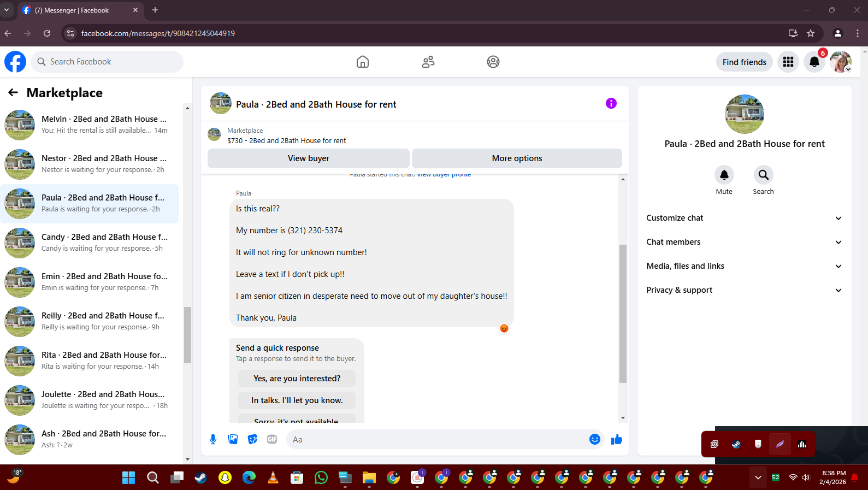Select Candy's rental conversation
Viewport: 868px width, 490px height.
pyautogui.click(x=90, y=243)
